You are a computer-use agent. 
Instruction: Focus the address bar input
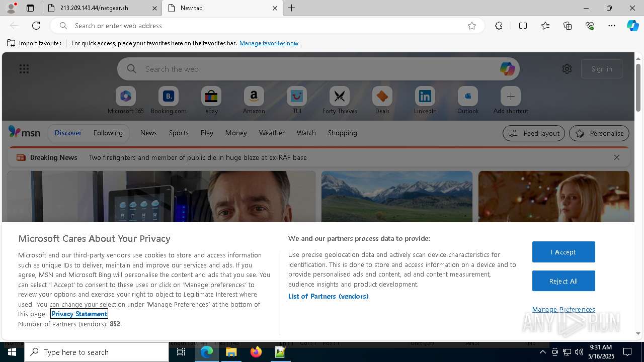[x=267, y=26]
